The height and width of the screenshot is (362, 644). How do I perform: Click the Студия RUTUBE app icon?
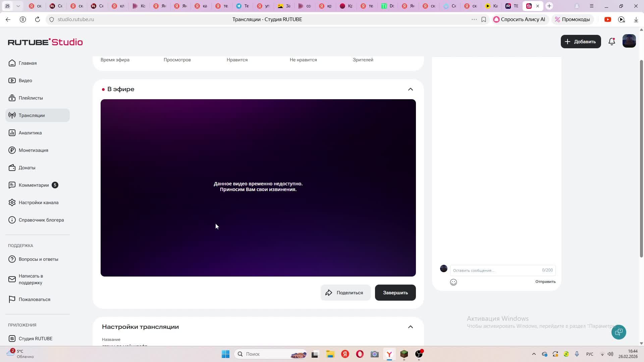click(x=12, y=339)
